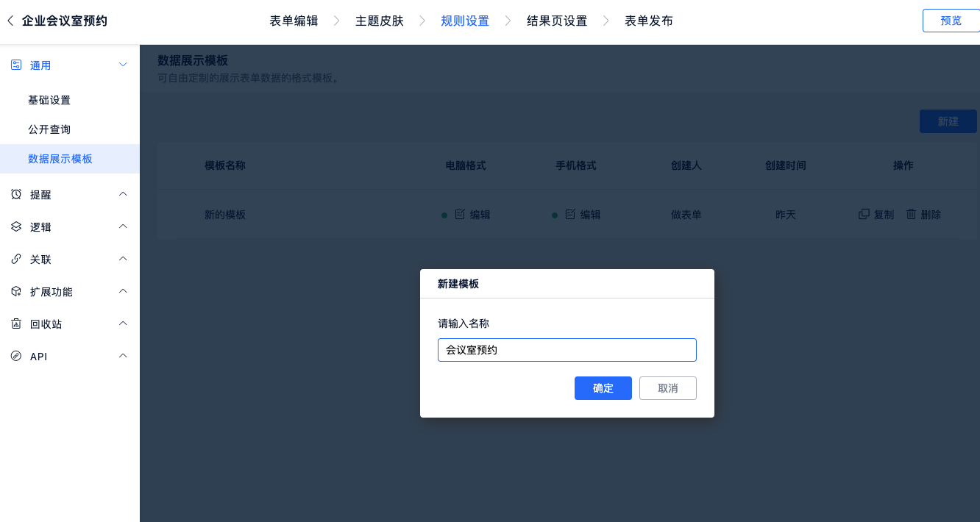This screenshot has width=980, height=522.
Task: Click the 提醒 alarm clock icon
Action: [x=16, y=195]
